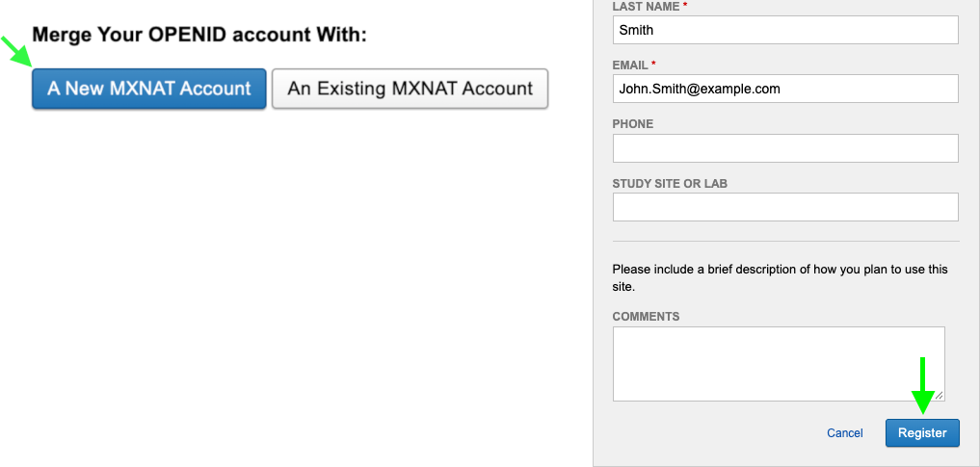Image resolution: width=980 pixels, height=467 pixels.
Task: Click the A New MXNAT Account button
Action: pos(148,89)
